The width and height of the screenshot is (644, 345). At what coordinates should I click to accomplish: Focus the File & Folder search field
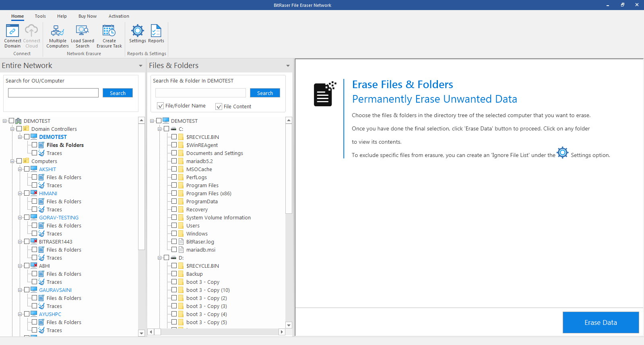(x=200, y=93)
